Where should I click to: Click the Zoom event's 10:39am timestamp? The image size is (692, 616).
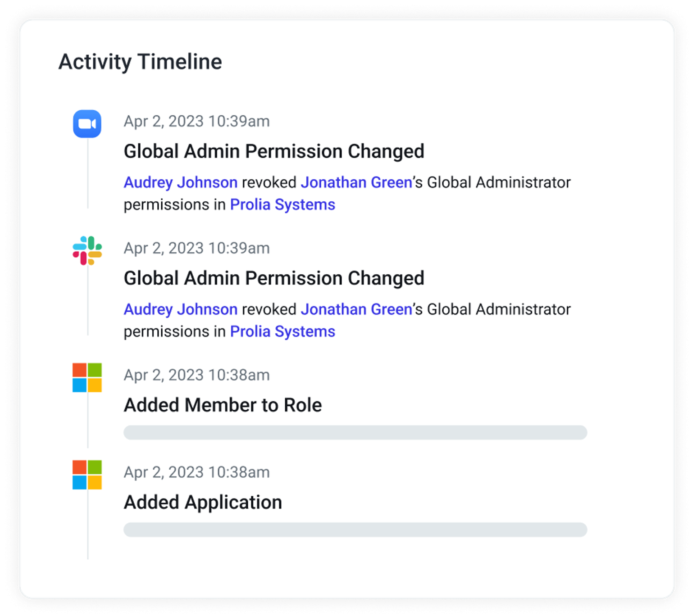click(x=196, y=122)
